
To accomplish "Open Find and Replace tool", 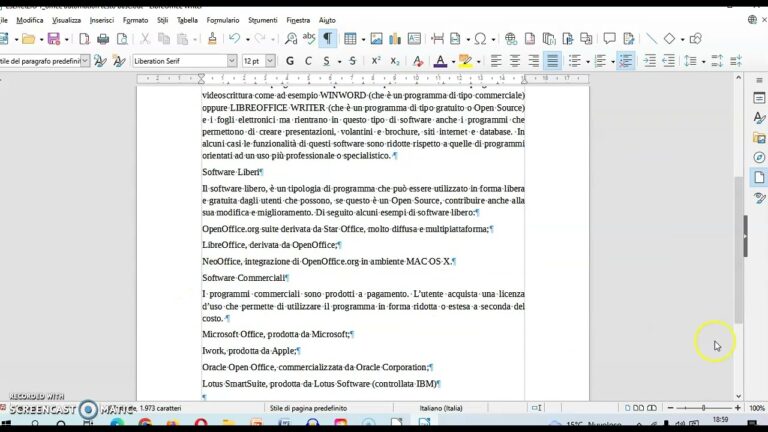I will pyautogui.click(x=291, y=39).
